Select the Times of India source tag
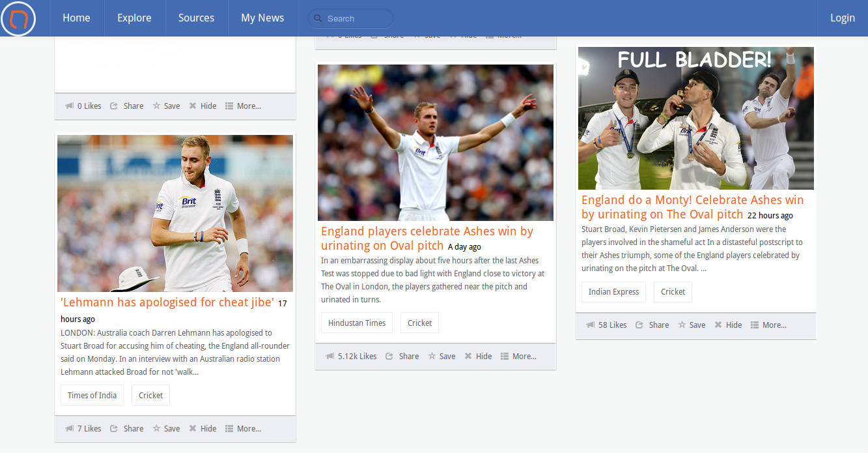Image resolution: width=868 pixels, height=453 pixels. 92,395
